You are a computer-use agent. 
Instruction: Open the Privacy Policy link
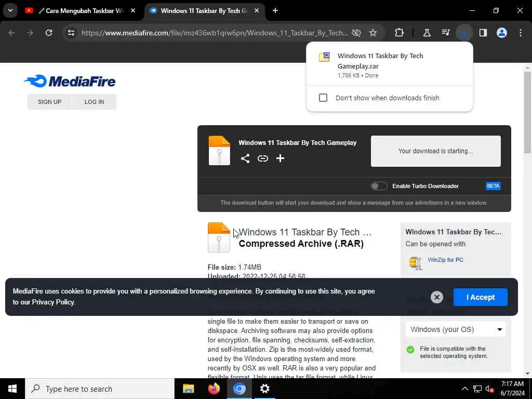point(53,302)
